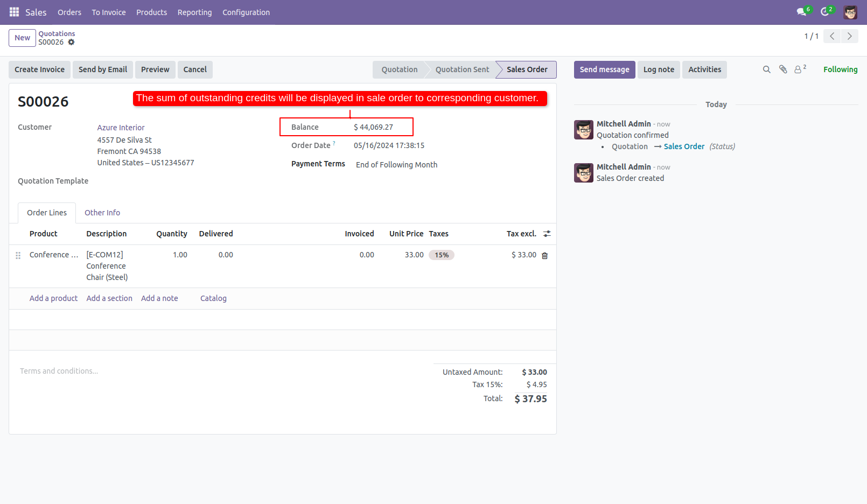Viewport: 867px width, 504px height.
Task: Click the attachments paperclip icon
Action: (x=782, y=69)
